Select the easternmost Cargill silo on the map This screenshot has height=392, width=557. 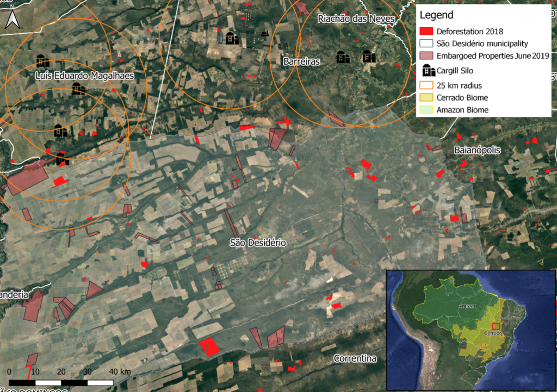pyautogui.click(x=369, y=56)
